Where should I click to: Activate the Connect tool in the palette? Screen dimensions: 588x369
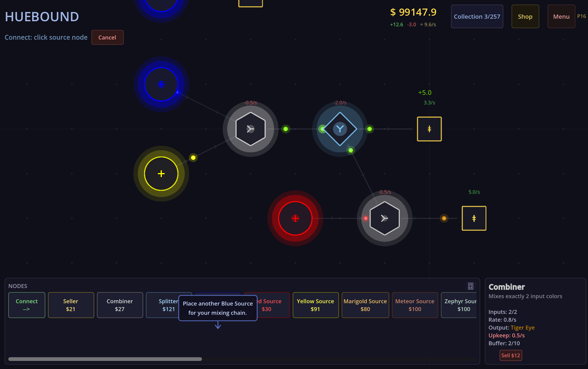(x=26, y=305)
